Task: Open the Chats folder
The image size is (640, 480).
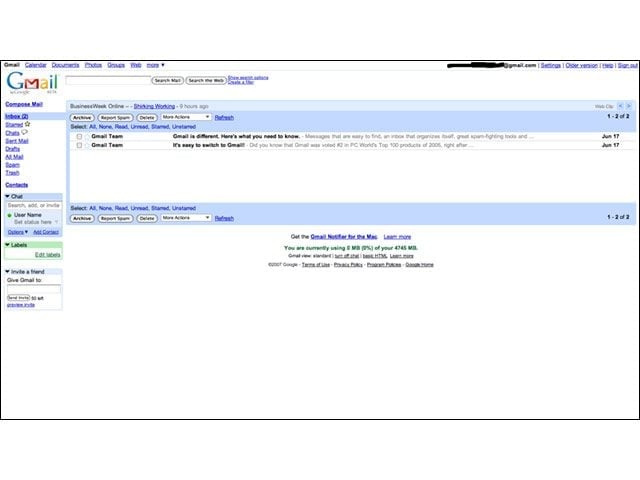Action: pyautogui.click(x=12, y=133)
